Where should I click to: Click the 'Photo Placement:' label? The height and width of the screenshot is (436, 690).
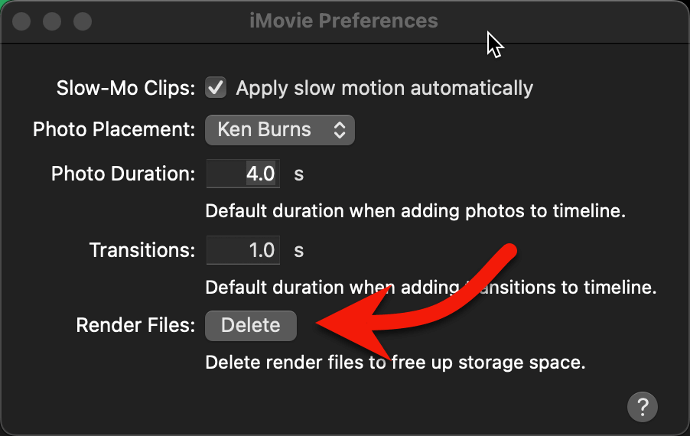pos(114,129)
